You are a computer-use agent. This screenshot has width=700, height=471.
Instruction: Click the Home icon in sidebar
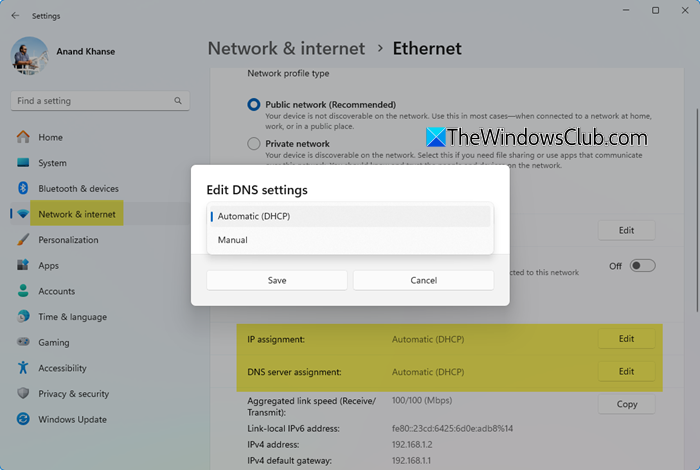tap(23, 137)
